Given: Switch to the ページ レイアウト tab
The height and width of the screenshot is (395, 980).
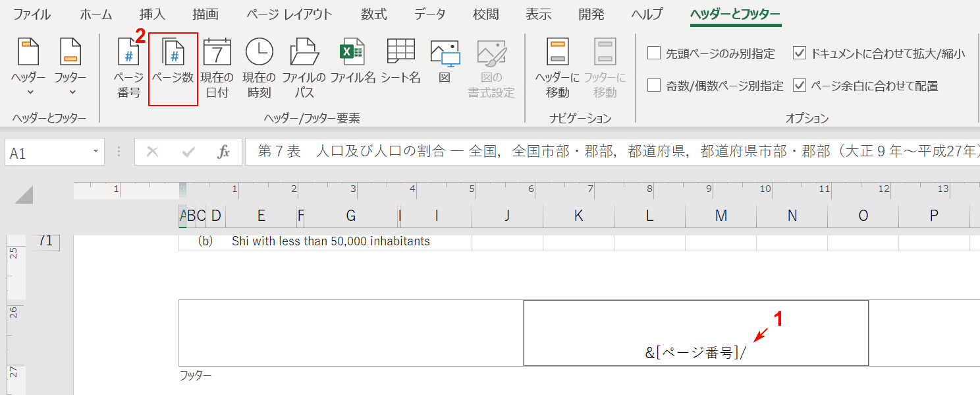Looking at the screenshot, I should 290,14.
